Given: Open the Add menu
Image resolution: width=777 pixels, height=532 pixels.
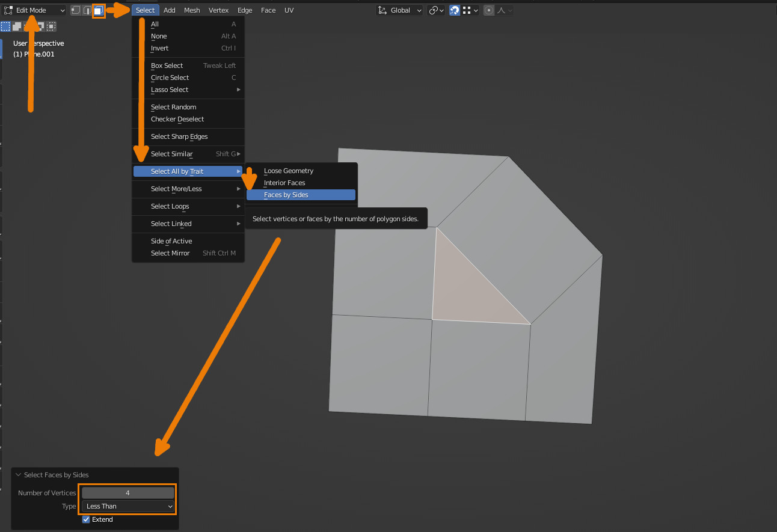Looking at the screenshot, I should click(x=170, y=10).
